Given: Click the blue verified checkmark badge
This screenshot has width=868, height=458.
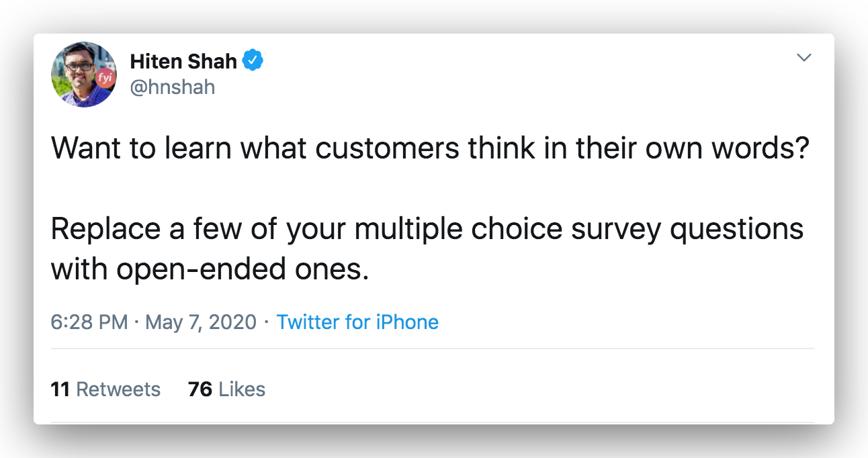Looking at the screenshot, I should [253, 61].
